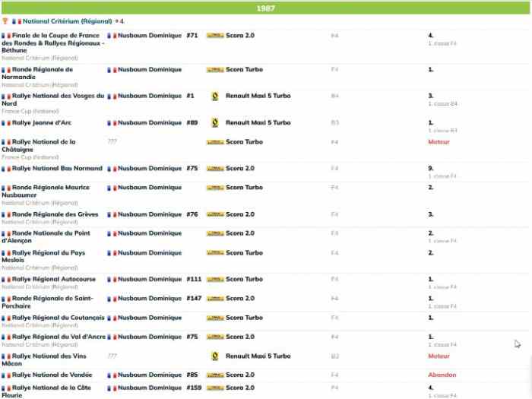532x399 pixels.
Task: Click Scora Turbo text in the Pays Meslois row
Action: (x=244, y=253)
